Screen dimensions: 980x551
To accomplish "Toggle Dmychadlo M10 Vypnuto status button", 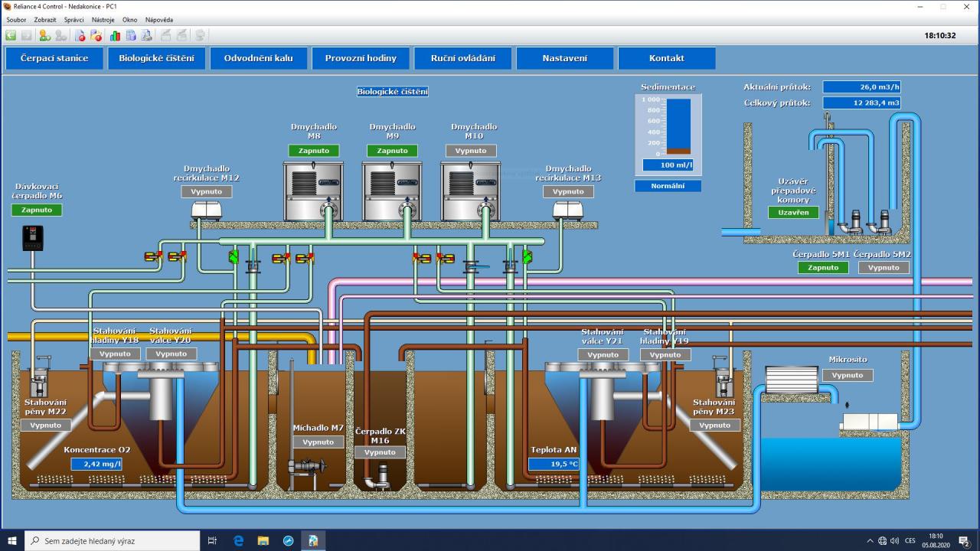I will [471, 151].
